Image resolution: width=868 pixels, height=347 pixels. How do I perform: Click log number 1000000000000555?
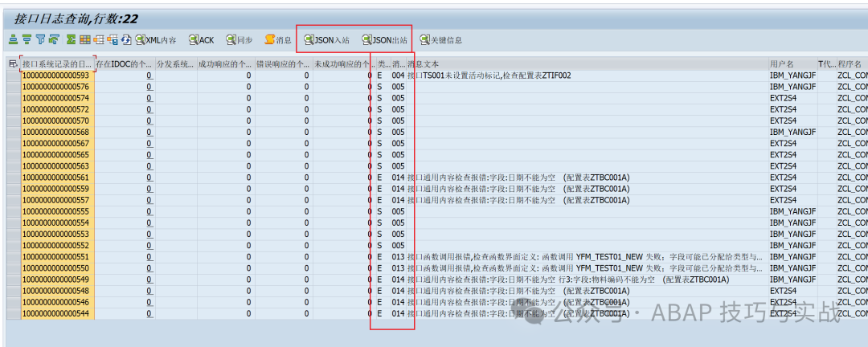pos(55,211)
